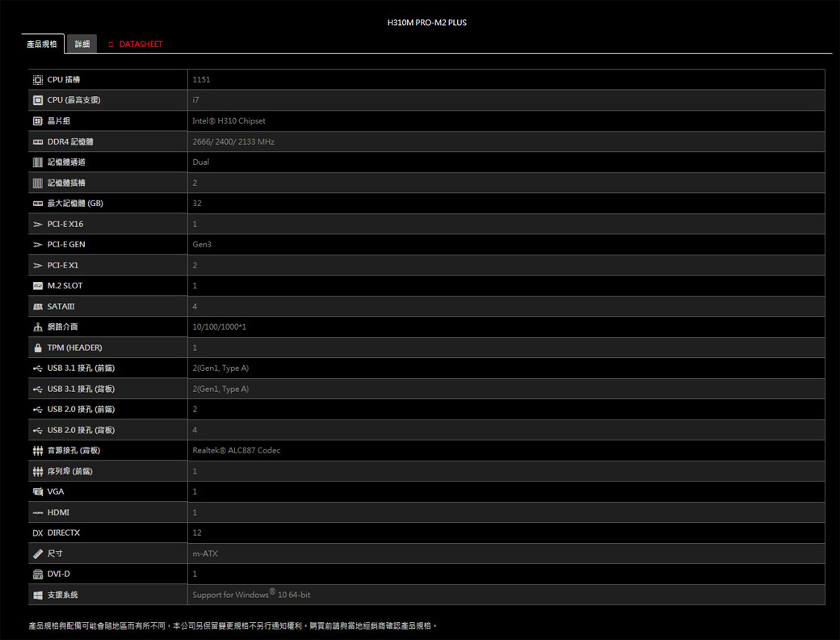Open the 詳細 tab
Viewport: 840px width, 640px height.
(x=82, y=44)
